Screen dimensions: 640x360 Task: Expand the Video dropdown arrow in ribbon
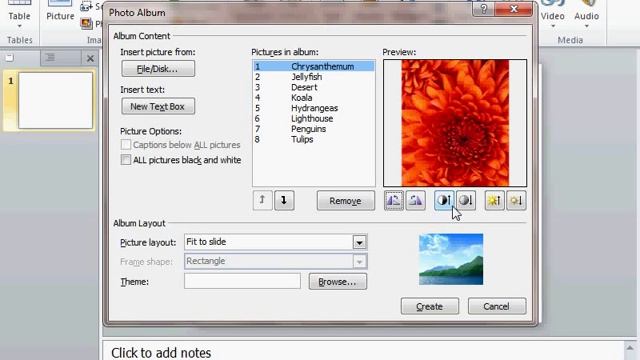[x=553, y=27]
